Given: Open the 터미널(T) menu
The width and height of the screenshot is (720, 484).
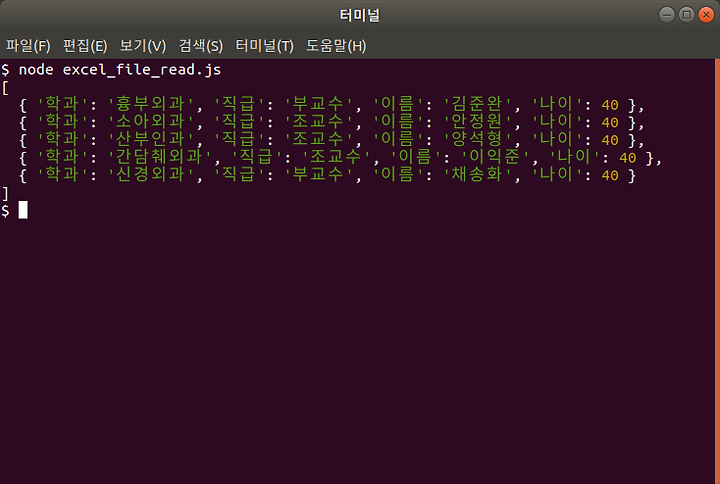Looking at the screenshot, I should (264, 46).
